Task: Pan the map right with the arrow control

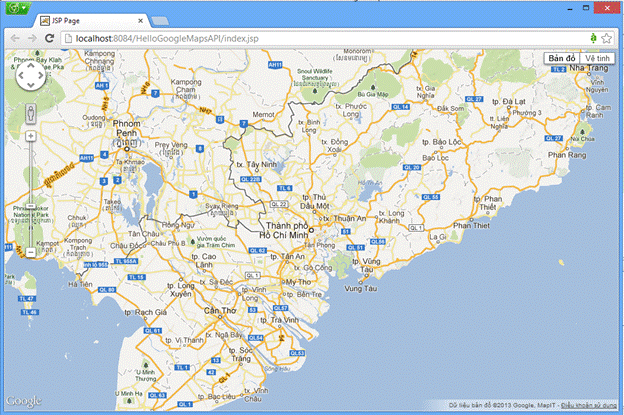Action: click(40, 75)
